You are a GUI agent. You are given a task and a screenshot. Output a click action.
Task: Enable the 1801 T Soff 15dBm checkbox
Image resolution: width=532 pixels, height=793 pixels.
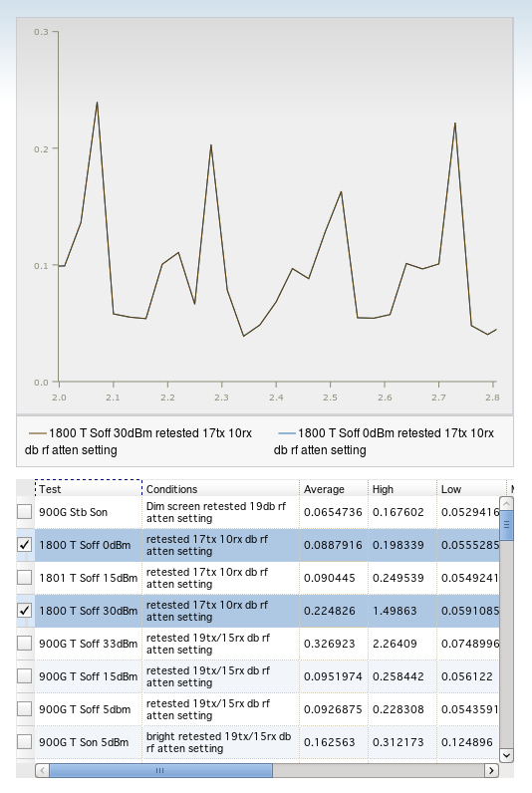coord(24,578)
